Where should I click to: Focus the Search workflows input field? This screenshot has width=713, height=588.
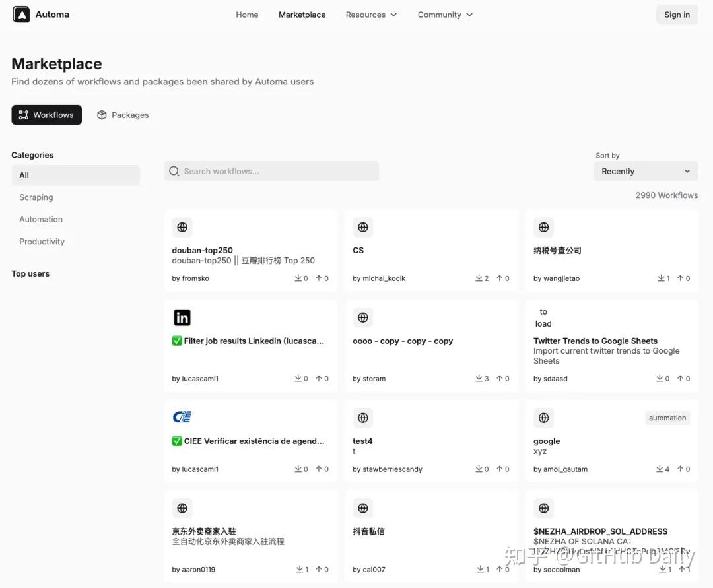[x=277, y=171]
